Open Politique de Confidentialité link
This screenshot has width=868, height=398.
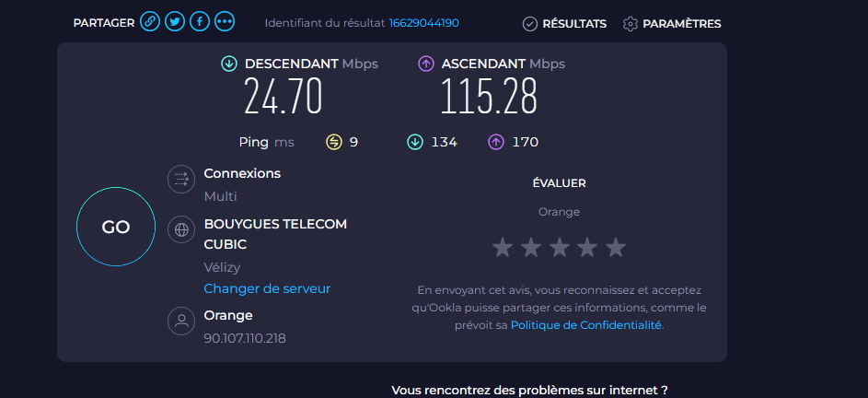(585, 325)
